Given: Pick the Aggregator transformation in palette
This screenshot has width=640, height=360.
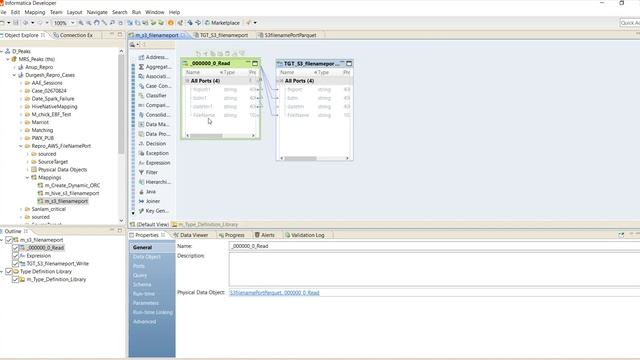Looking at the screenshot, I should [155, 67].
